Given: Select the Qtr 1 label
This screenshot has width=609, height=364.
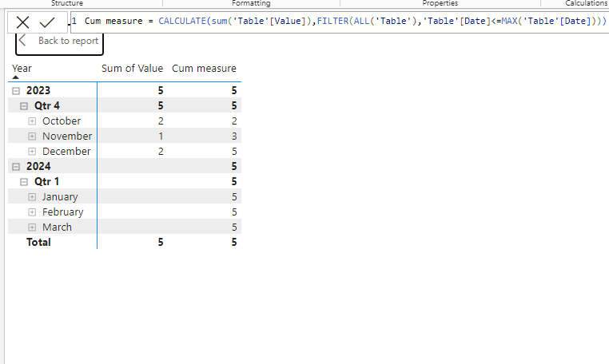Looking at the screenshot, I should [46, 181].
